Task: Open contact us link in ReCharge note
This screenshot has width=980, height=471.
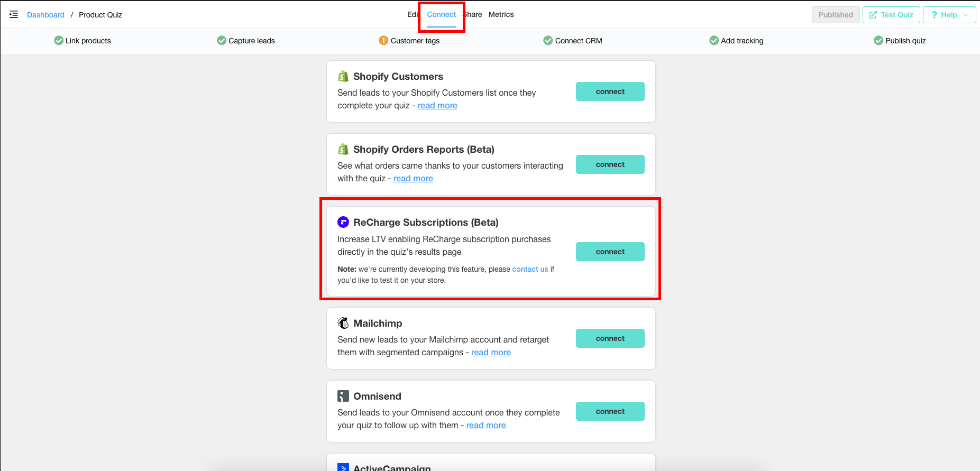Action: pyautogui.click(x=530, y=269)
